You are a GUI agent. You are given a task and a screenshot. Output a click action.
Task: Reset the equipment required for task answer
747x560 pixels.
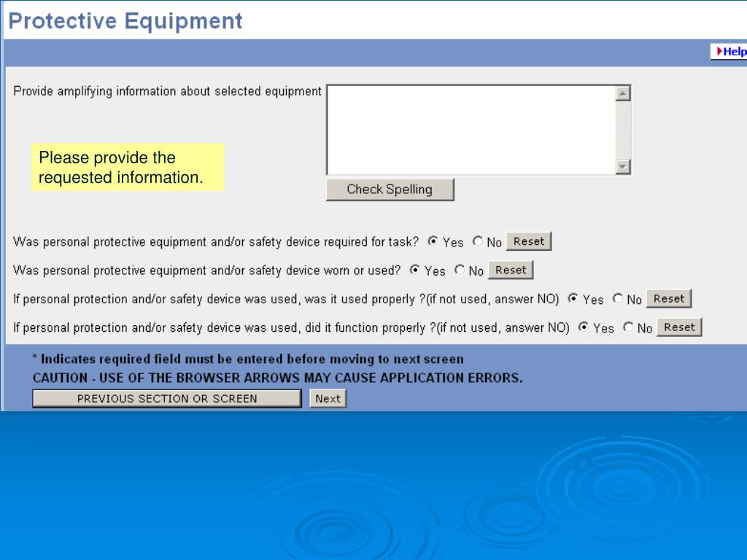tap(529, 241)
